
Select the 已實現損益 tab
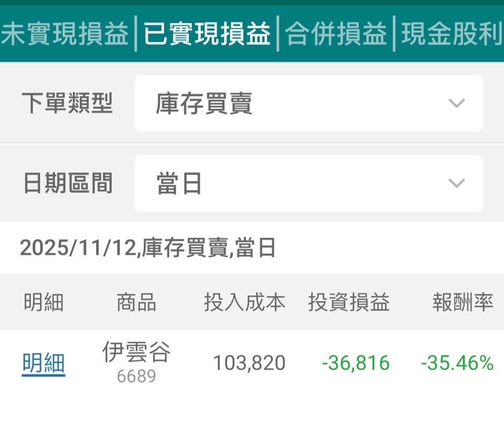pyautogui.click(x=207, y=34)
